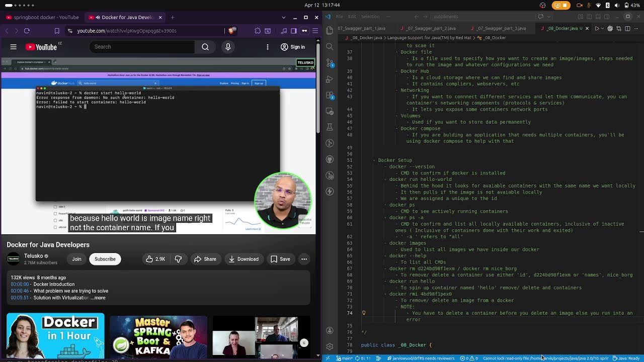Open VS Code Accounts in the activity bar

coord(330,330)
